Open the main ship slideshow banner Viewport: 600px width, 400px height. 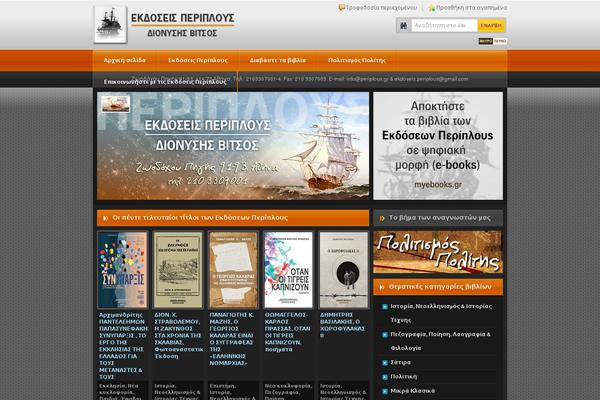[x=233, y=146]
